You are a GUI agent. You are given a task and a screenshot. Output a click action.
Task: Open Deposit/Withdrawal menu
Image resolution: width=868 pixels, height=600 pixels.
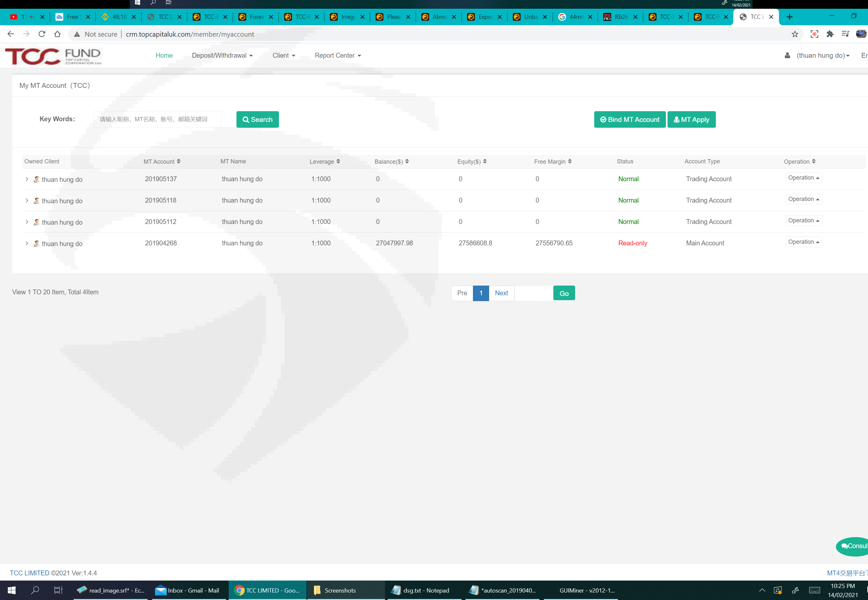(222, 56)
